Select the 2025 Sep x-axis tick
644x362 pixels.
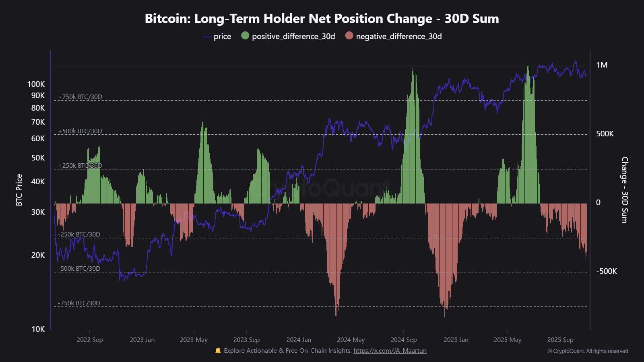coord(560,340)
